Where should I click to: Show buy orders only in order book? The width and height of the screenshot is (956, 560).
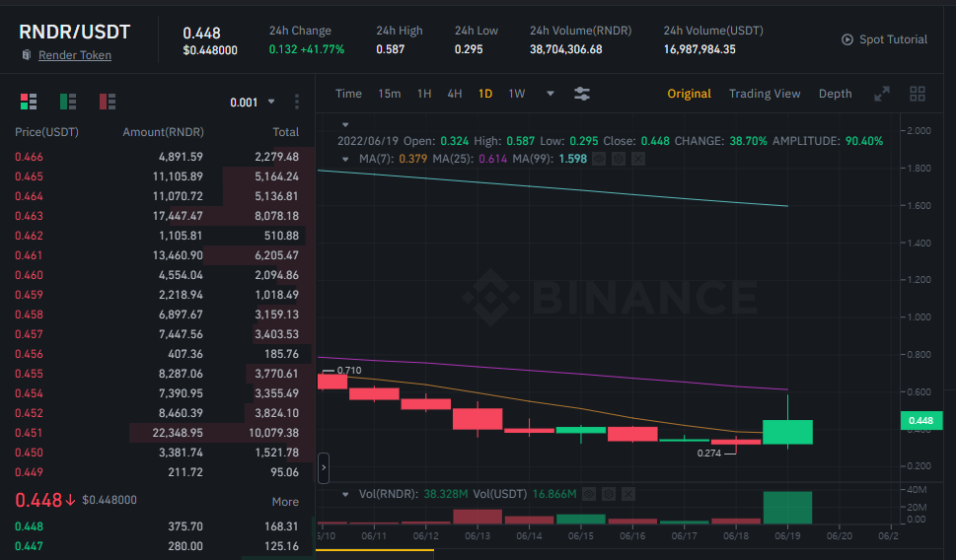68,102
